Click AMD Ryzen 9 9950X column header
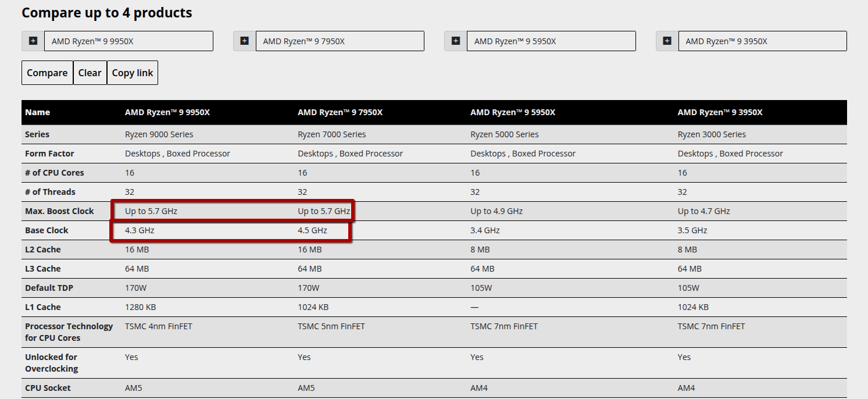 tap(167, 112)
